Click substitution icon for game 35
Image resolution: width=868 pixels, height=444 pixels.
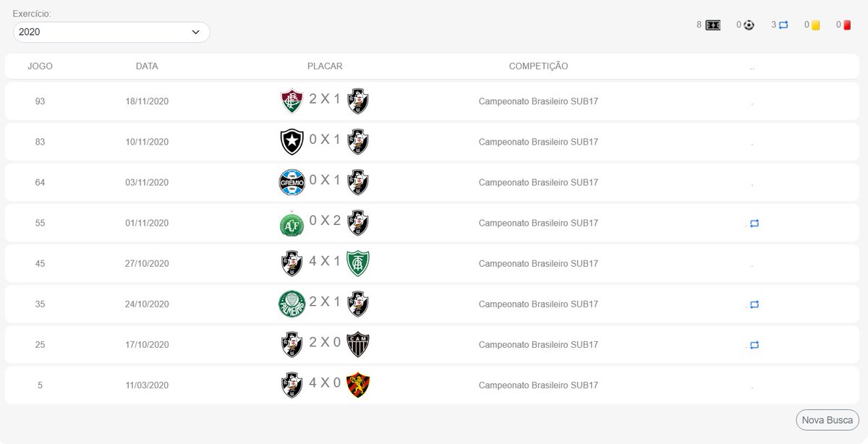click(754, 304)
